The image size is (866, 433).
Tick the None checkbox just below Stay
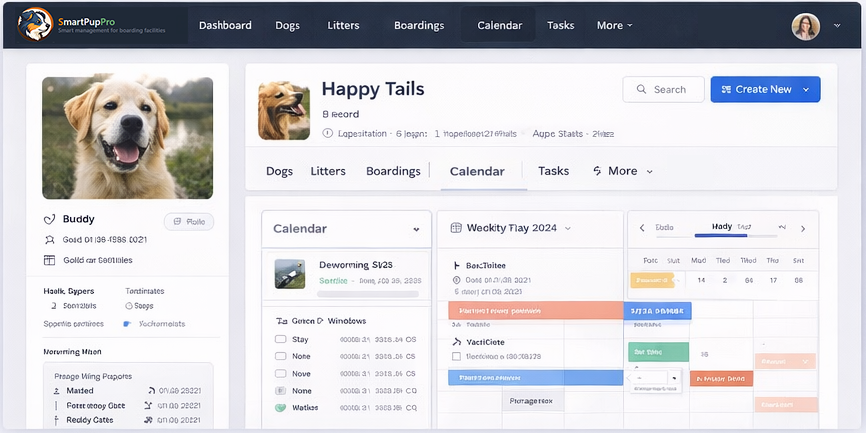pos(281,357)
